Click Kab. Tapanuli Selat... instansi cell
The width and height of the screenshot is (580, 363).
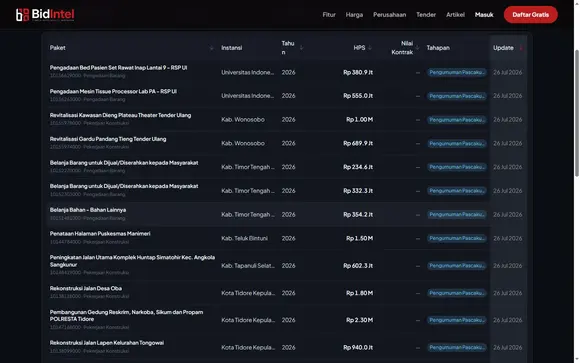[248, 265]
